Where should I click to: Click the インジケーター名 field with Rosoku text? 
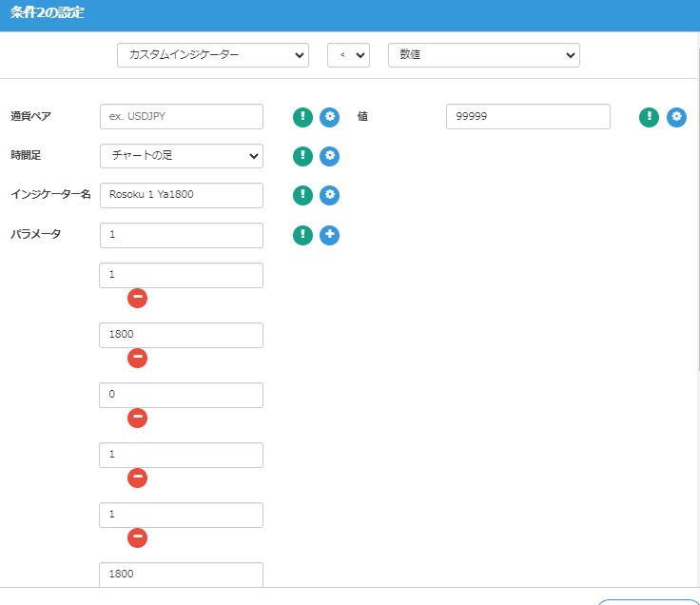tap(181, 195)
